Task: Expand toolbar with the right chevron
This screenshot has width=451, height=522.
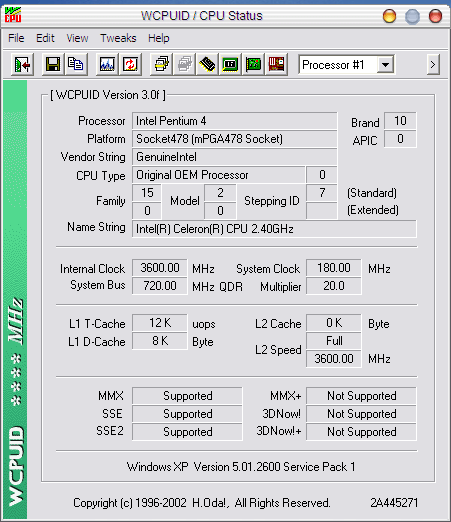Action: pyautogui.click(x=433, y=65)
